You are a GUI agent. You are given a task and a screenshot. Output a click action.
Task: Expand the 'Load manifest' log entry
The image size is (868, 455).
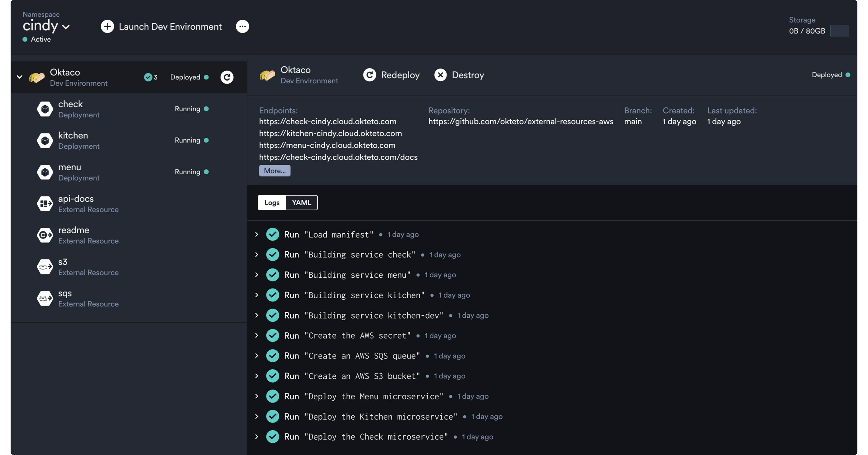point(257,234)
